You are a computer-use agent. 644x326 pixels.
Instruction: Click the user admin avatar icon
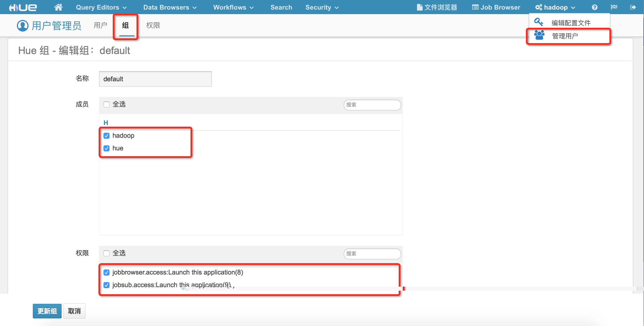coord(22,25)
